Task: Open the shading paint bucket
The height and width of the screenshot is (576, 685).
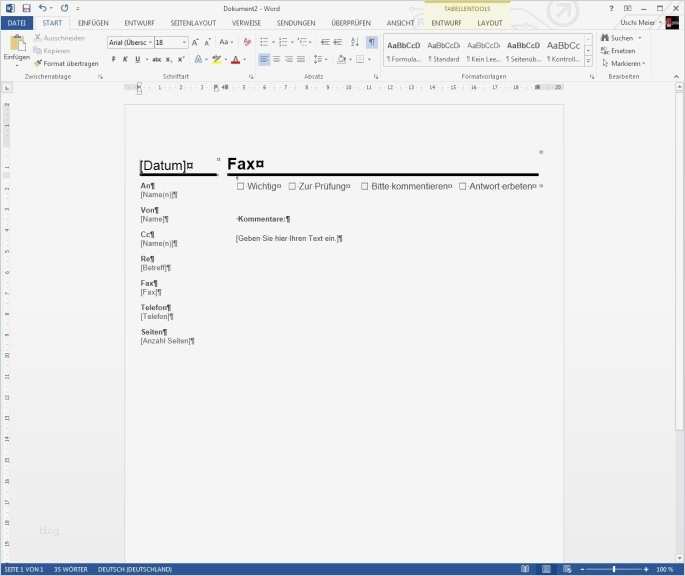Action: (x=341, y=59)
